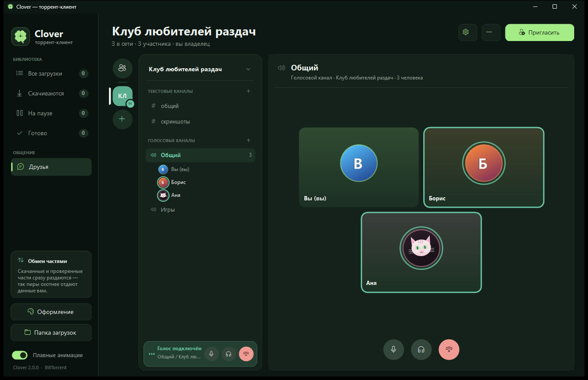Add a new server with the round plus button

point(122,119)
